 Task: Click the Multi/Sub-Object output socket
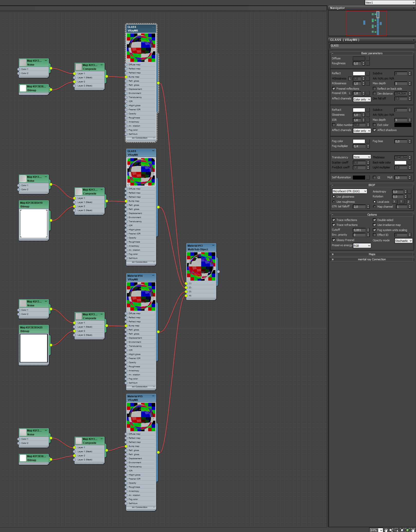[218, 272]
